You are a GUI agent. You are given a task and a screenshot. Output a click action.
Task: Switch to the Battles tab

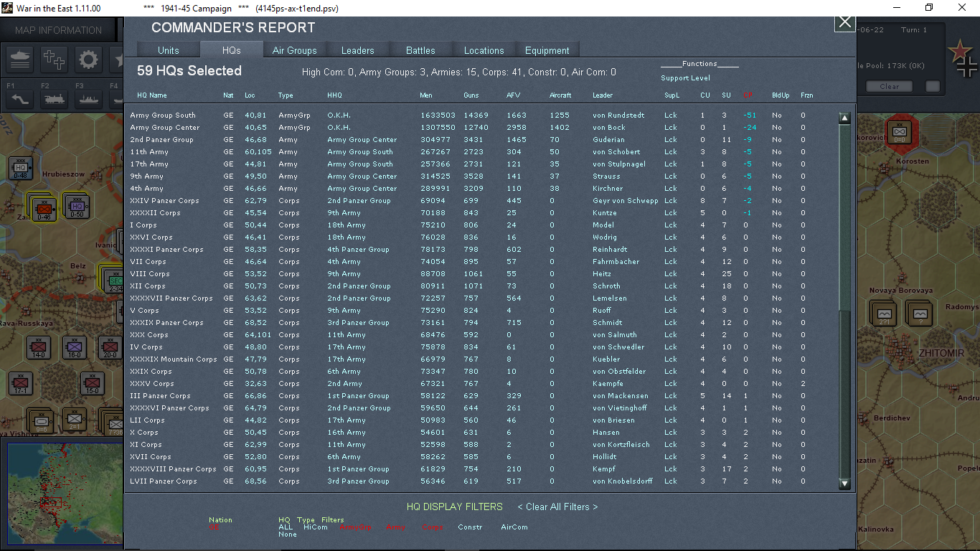tap(420, 50)
